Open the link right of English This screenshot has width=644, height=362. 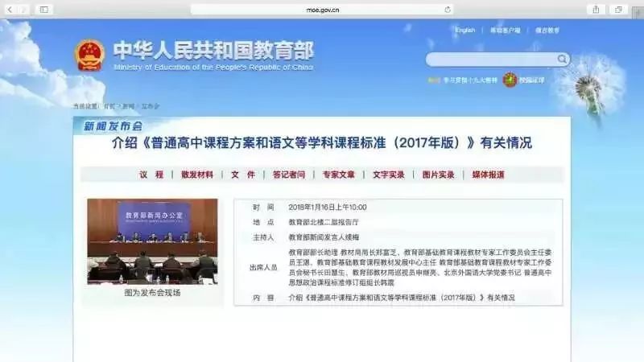click(x=506, y=31)
